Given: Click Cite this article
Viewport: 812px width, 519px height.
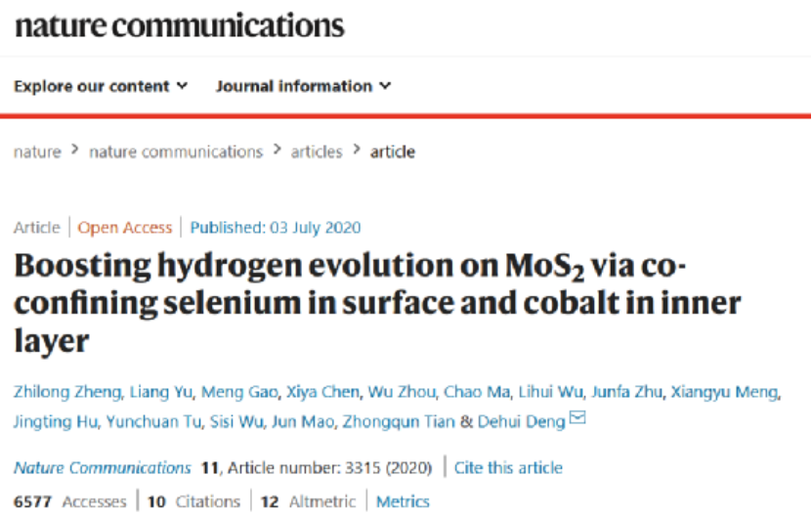Looking at the screenshot, I should 508,468.
